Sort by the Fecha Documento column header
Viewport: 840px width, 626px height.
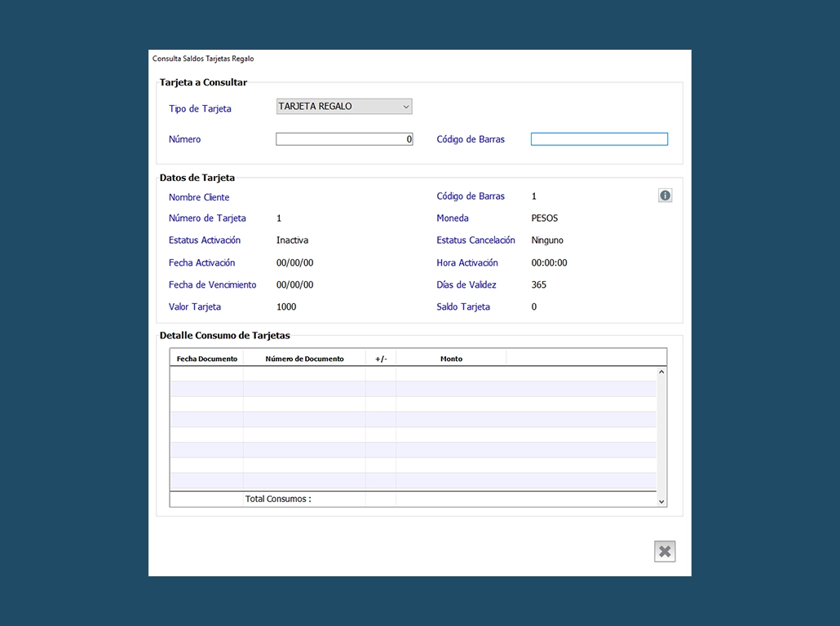(x=206, y=359)
